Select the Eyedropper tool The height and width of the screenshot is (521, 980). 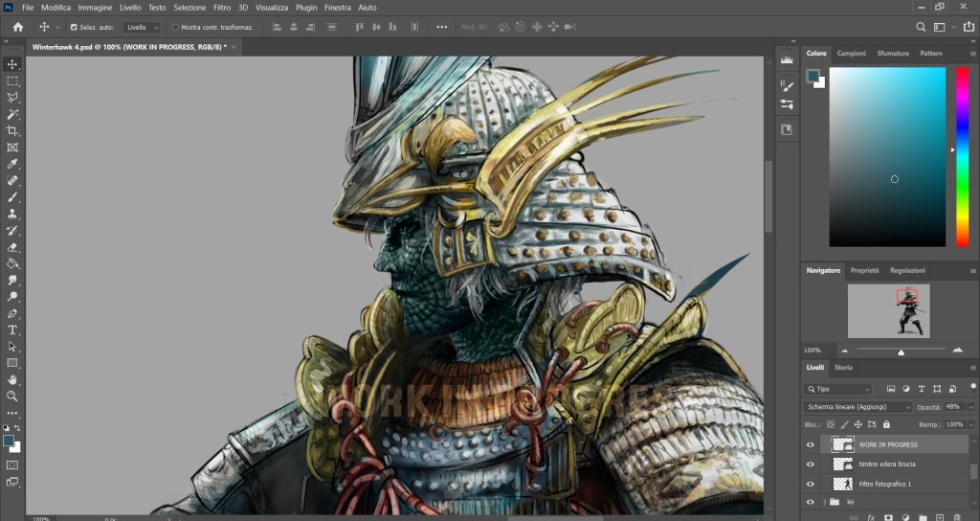pyautogui.click(x=12, y=164)
